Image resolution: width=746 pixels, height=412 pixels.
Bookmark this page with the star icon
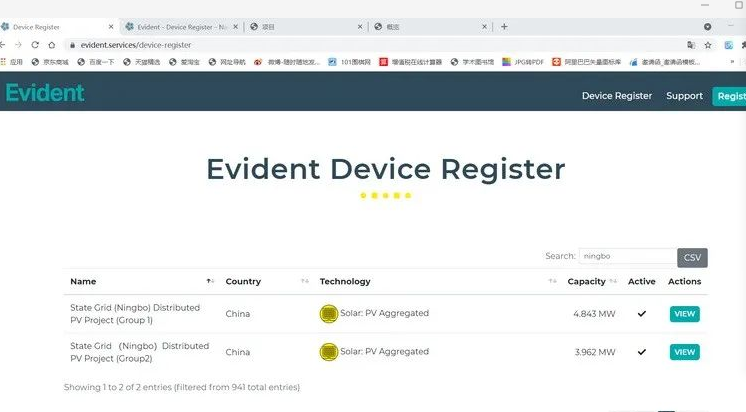point(708,45)
